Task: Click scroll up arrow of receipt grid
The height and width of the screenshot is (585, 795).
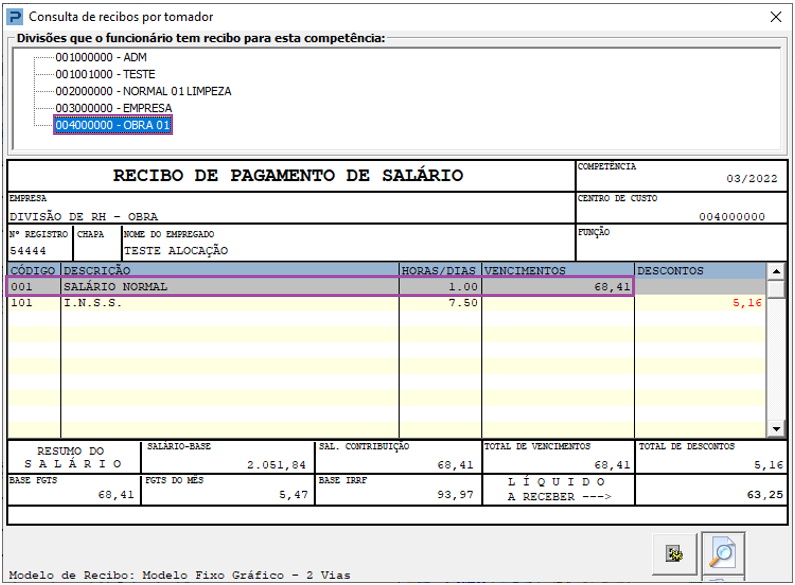Action: click(776, 271)
